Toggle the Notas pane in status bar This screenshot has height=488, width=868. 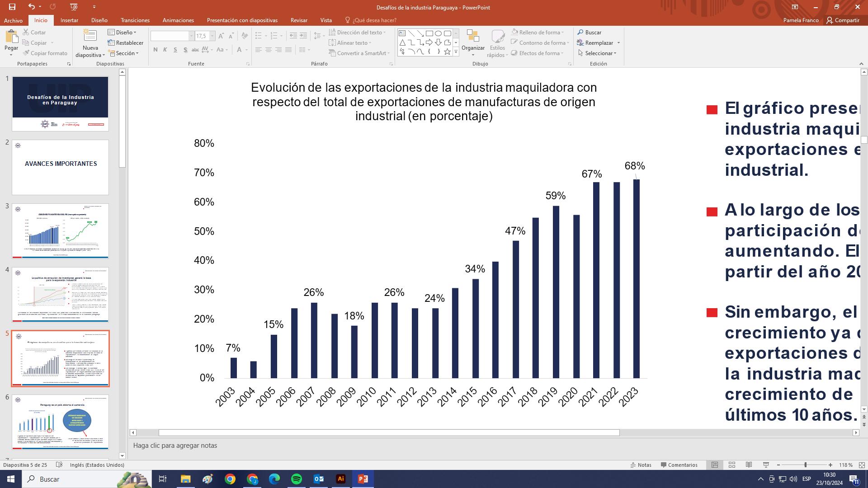pos(641,465)
